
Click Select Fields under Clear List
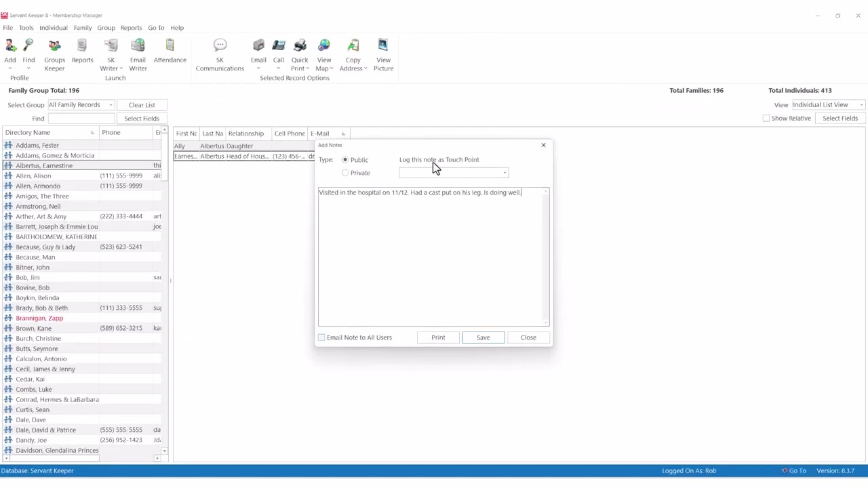pos(142,119)
